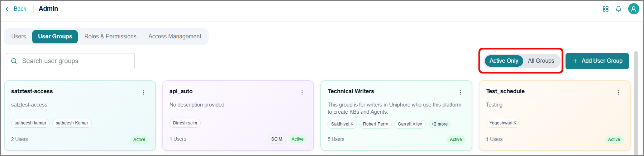
Task: Open Technical Writers card options menu
Action: click(x=461, y=93)
